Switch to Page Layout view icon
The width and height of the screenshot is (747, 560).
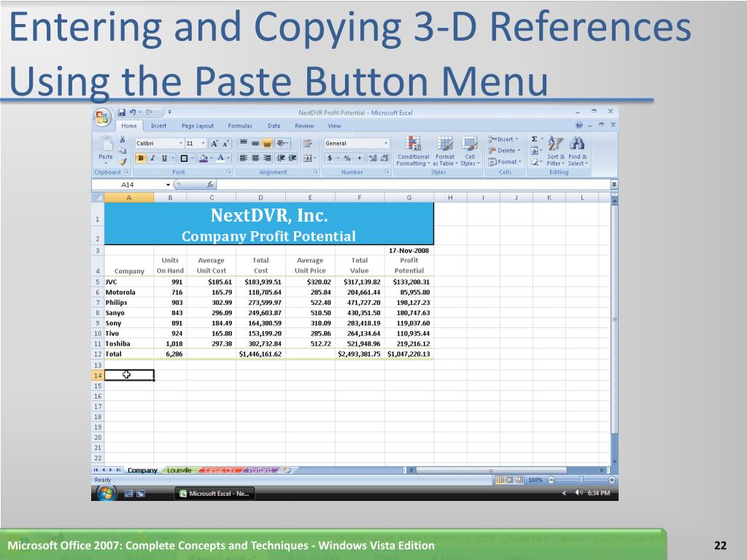point(509,480)
